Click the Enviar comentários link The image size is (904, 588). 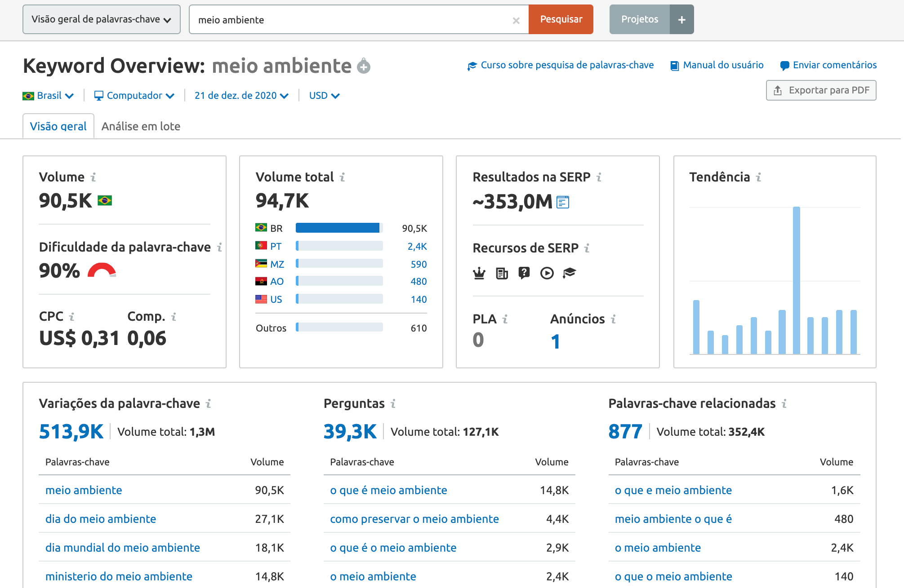click(x=828, y=65)
